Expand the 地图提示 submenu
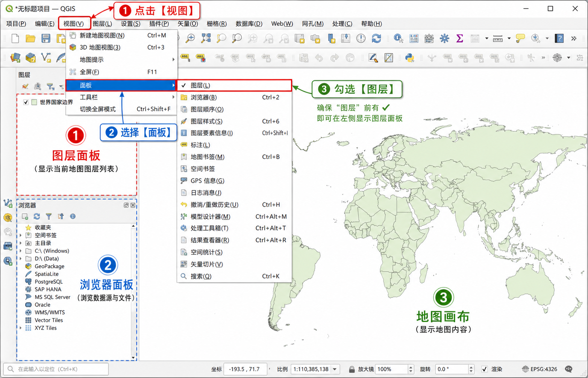 coord(121,60)
